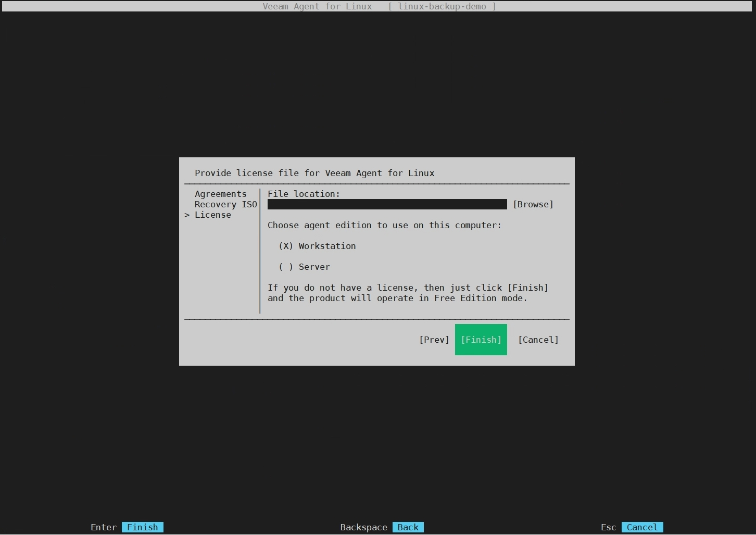
Task: Click 'Choose agent edition to use' text
Action: [x=385, y=225]
